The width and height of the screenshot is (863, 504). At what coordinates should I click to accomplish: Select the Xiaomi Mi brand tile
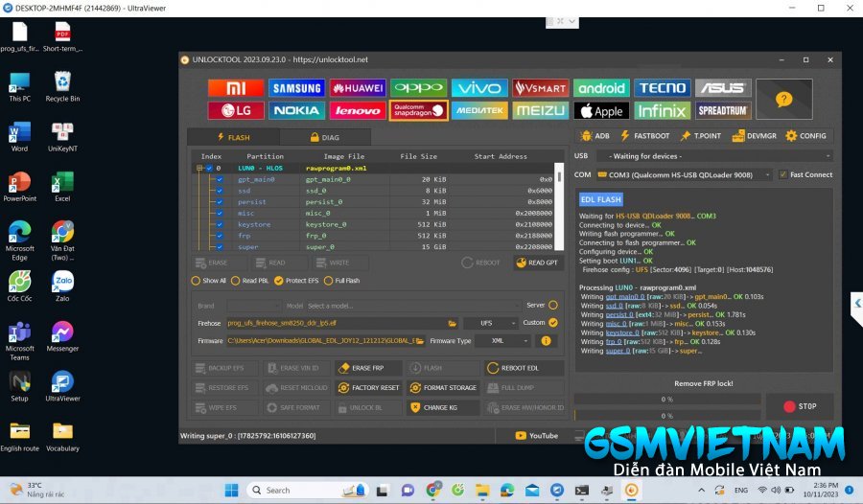pos(236,88)
